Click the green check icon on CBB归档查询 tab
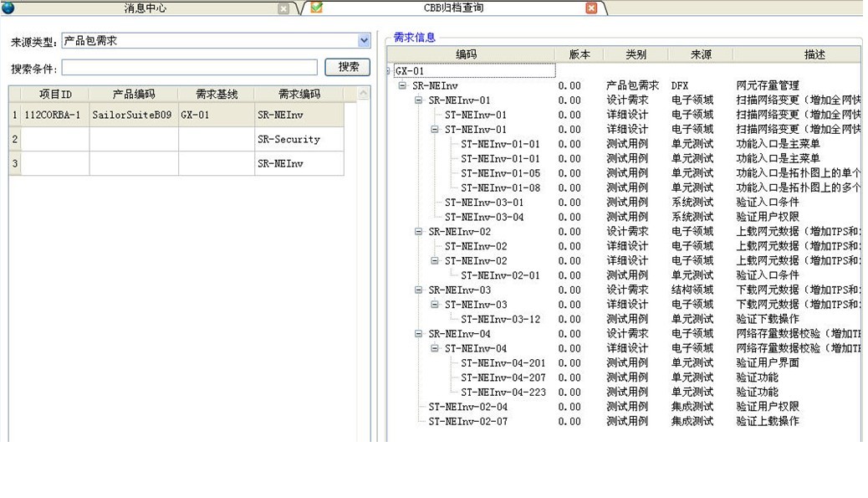 pos(316,8)
